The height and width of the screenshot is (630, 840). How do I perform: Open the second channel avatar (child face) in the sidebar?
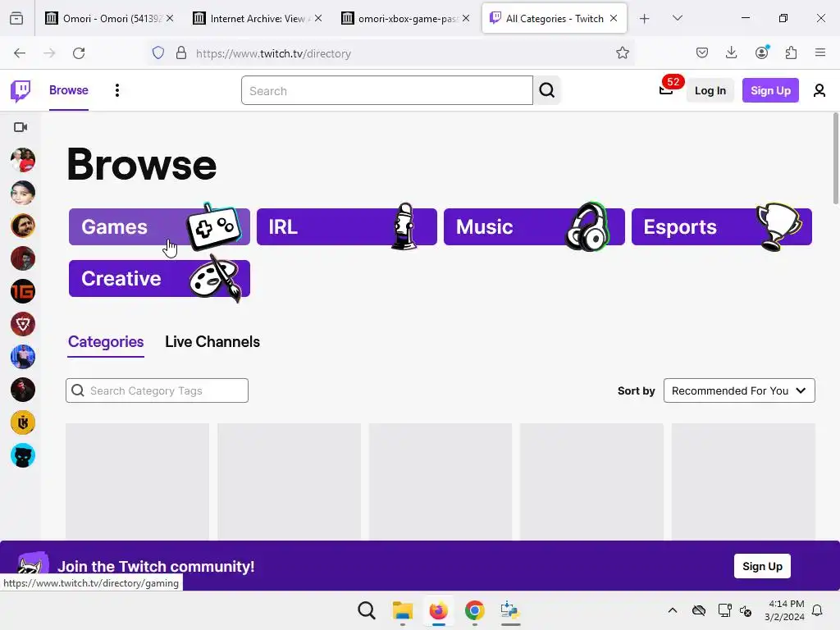[23, 193]
